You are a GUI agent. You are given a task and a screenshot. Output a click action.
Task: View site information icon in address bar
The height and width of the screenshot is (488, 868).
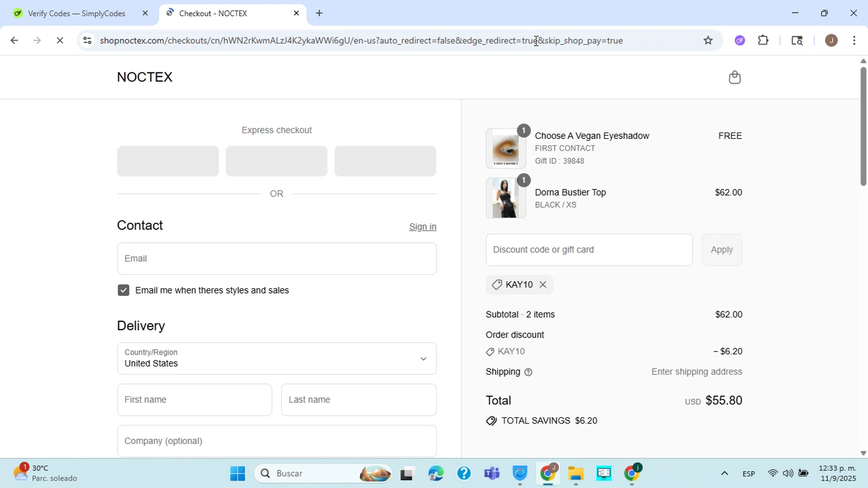[87, 41]
